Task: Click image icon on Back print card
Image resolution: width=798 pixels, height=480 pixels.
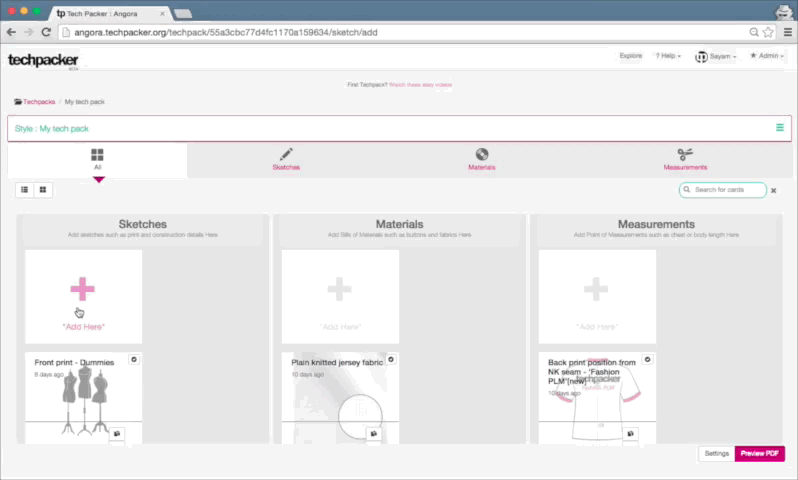Action: click(x=631, y=434)
